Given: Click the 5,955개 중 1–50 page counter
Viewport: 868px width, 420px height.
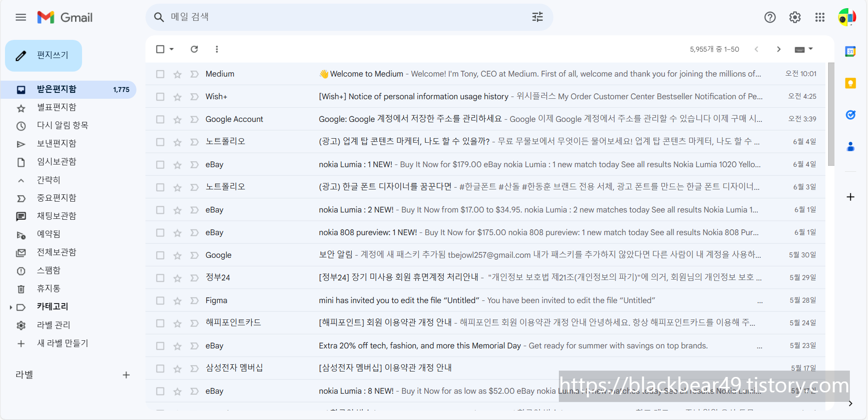Looking at the screenshot, I should 714,49.
